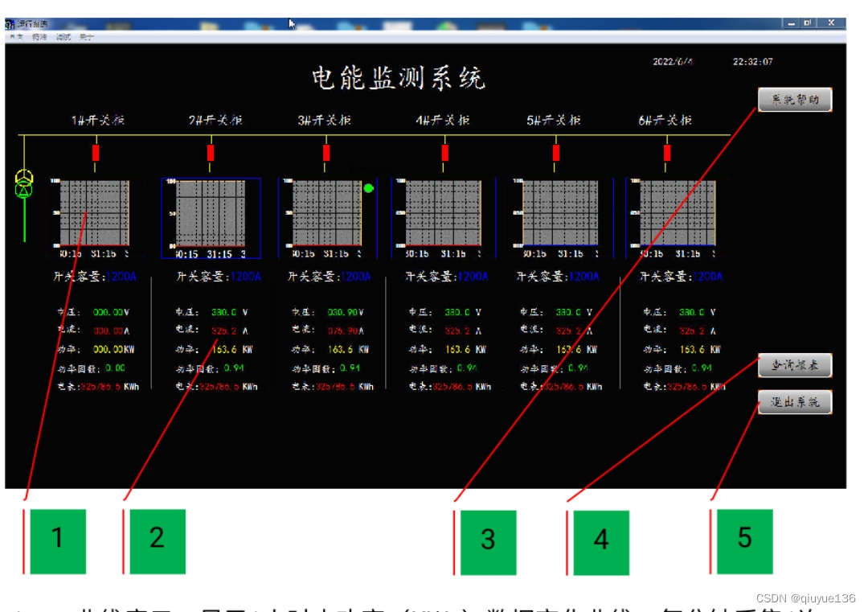Click the 退出系统 button
Viewport: 868px width, 612px height.
[794, 403]
